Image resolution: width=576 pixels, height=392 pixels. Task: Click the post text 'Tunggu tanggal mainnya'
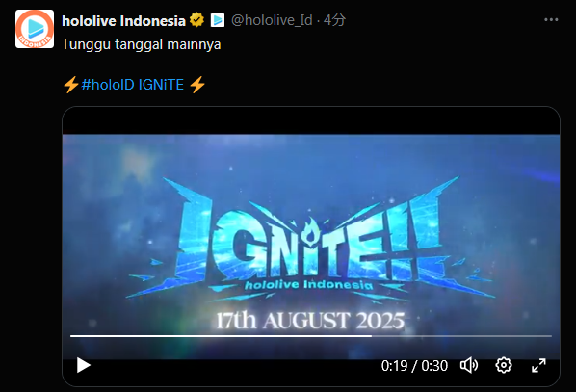click(x=141, y=44)
